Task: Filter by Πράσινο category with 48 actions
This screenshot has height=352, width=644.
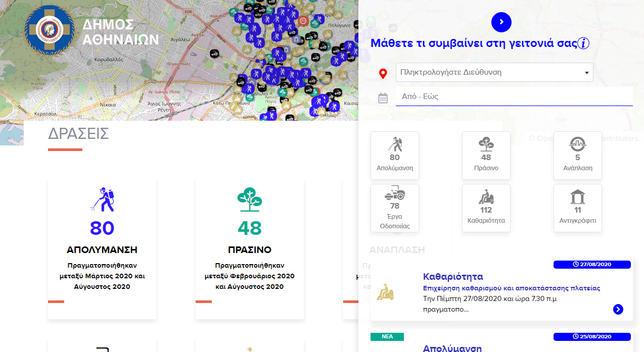Action: coord(486,156)
